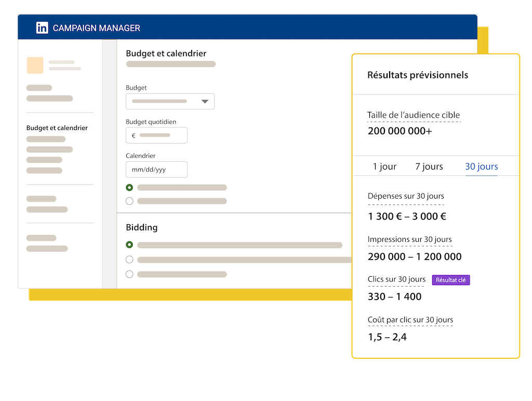Click the orange account avatar thumbnail
The width and height of the screenshot is (532, 401).
pos(35,66)
